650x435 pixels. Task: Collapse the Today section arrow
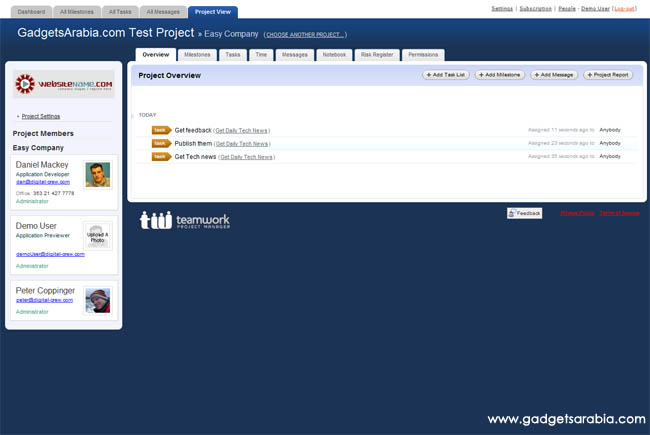[x=133, y=116]
